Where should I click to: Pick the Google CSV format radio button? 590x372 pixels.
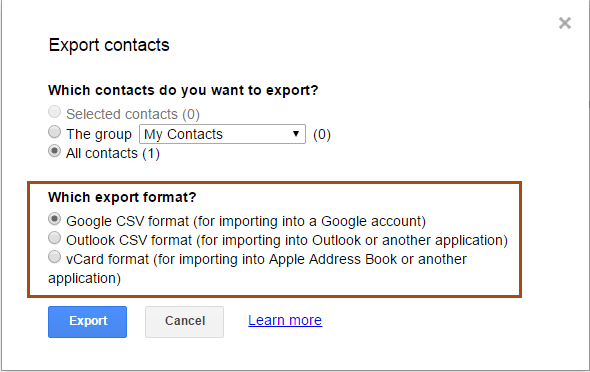(x=55, y=219)
